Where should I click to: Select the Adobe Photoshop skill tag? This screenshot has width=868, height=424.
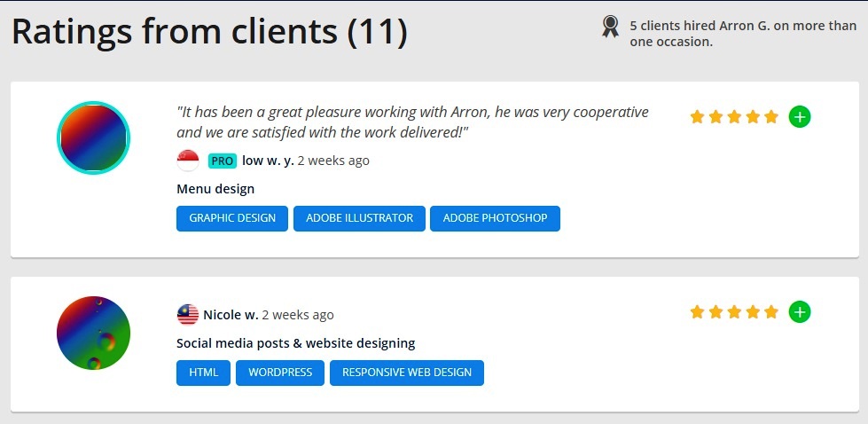tap(495, 218)
